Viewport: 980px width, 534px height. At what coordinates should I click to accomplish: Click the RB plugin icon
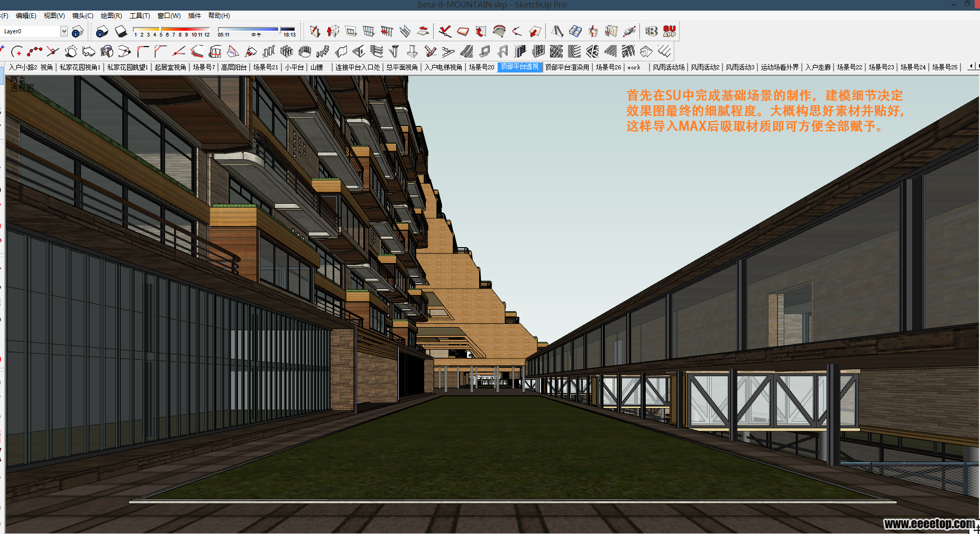tap(652, 31)
